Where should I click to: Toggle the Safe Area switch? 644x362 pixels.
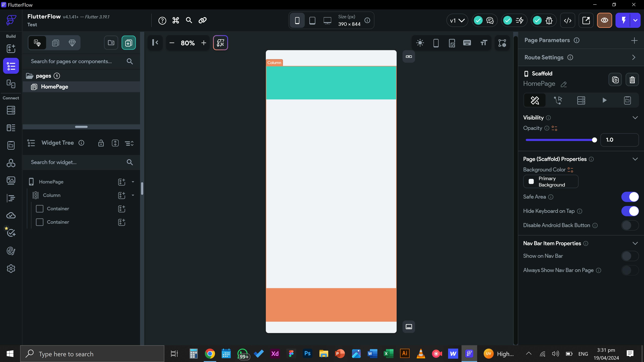click(630, 197)
